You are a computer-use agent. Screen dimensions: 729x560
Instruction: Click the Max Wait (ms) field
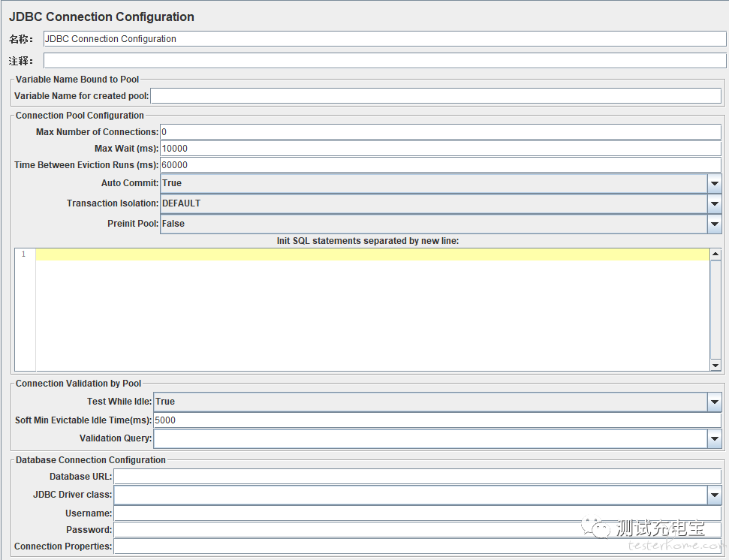pos(441,149)
